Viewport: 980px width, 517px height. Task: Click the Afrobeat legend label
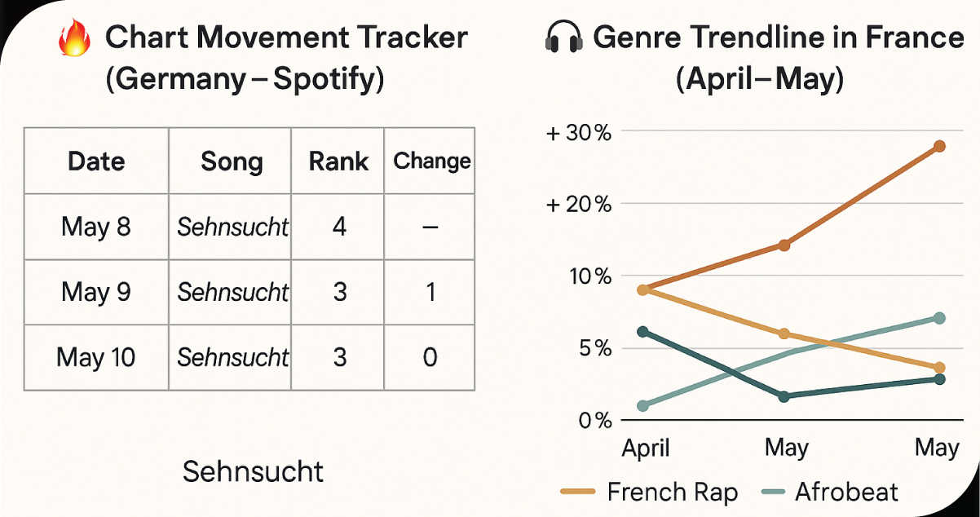pos(845,492)
